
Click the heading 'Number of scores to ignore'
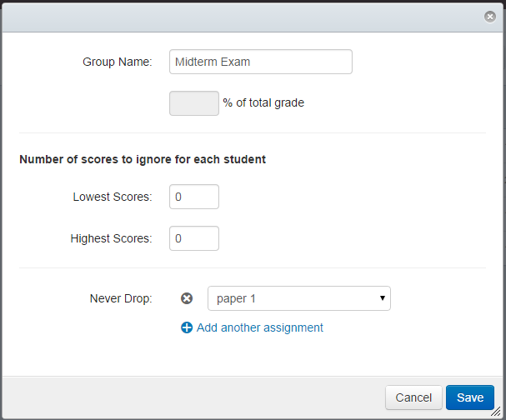(143, 159)
